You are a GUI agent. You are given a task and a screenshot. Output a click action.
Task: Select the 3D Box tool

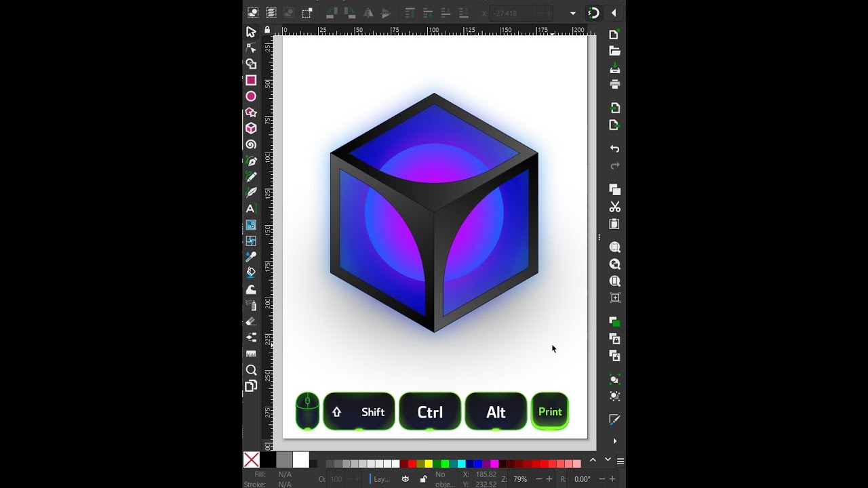(251, 128)
